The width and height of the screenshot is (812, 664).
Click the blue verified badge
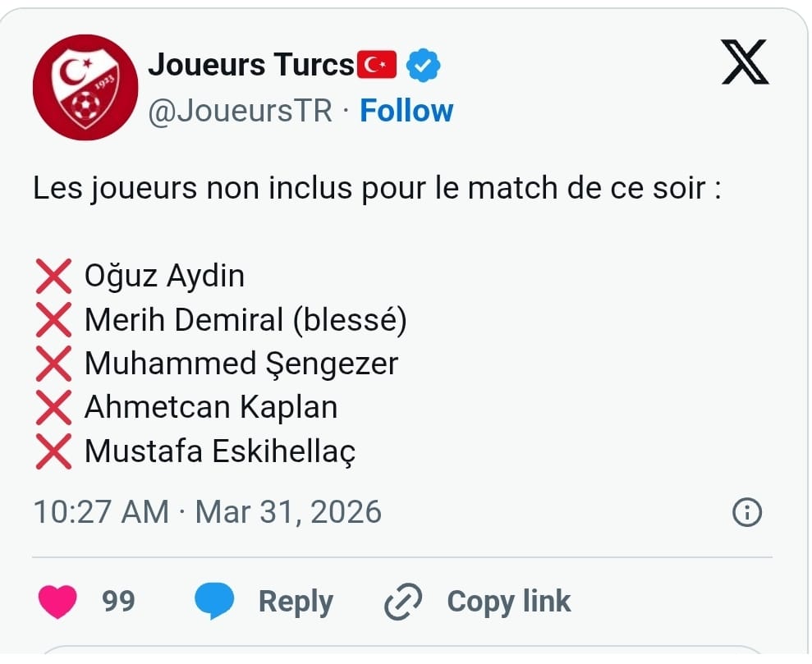(424, 65)
